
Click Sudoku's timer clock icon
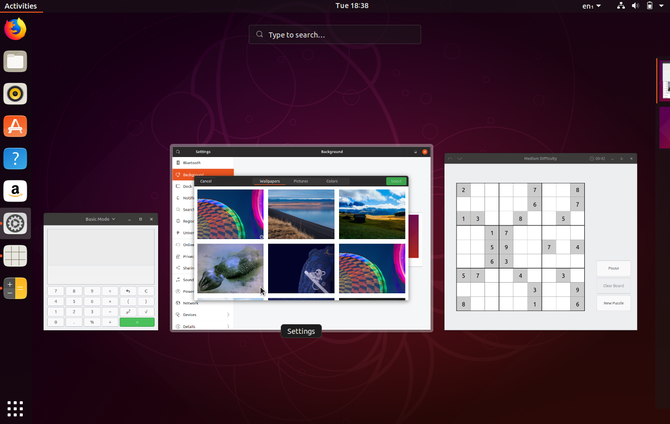pyautogui.click(x=592, y=159)
